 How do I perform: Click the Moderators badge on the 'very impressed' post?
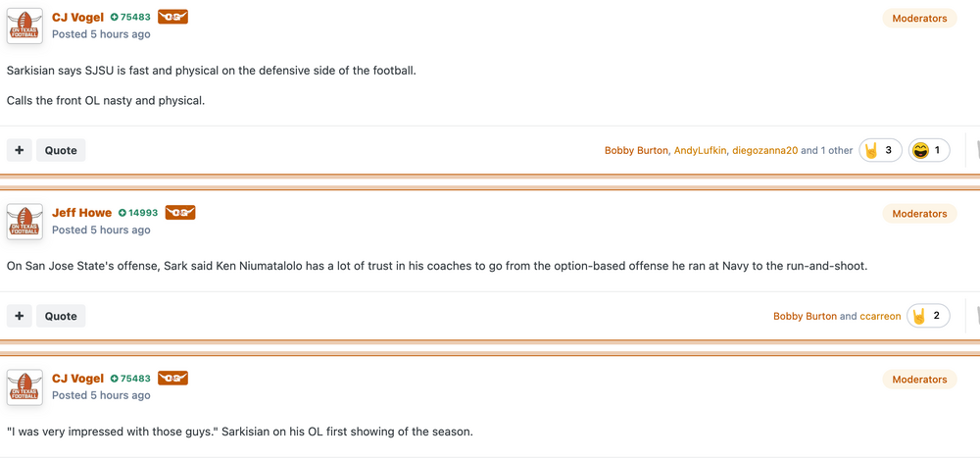coord(919,380)
